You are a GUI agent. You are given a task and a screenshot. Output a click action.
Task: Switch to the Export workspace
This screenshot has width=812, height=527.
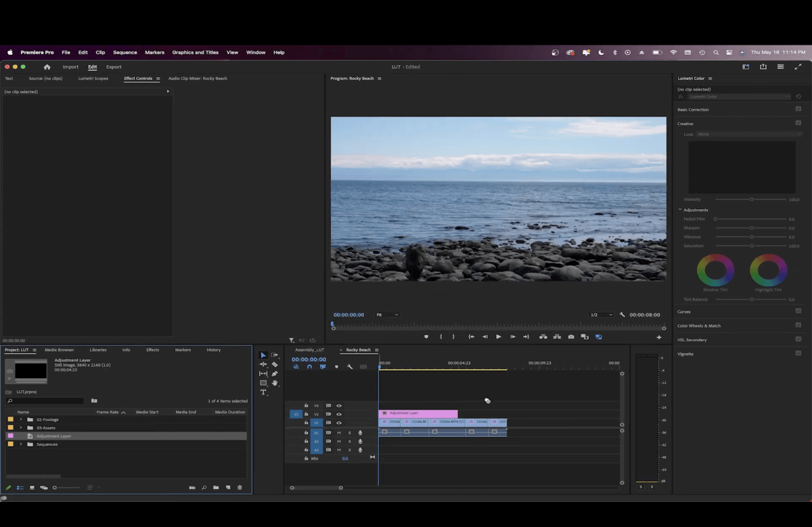(114, 67)
